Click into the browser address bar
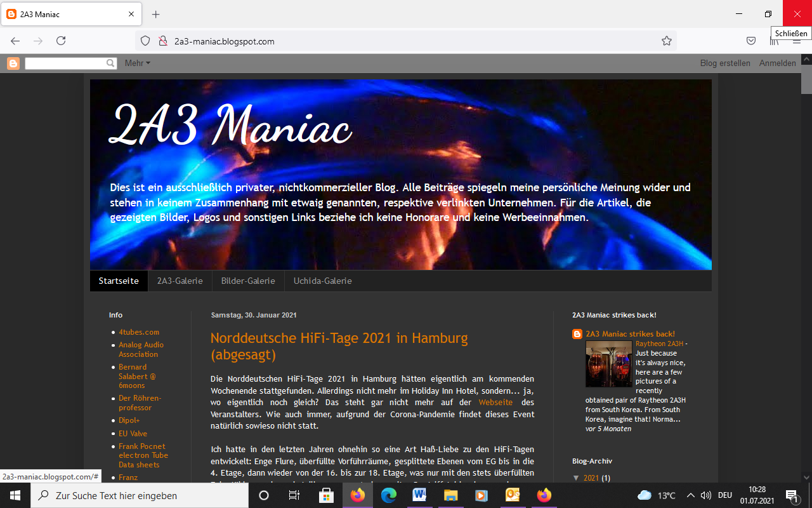Viewport: 812px width, 508px height. [406, 41]
